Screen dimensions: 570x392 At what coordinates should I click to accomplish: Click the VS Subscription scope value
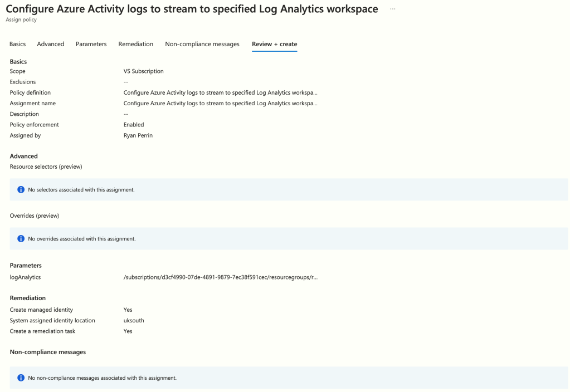point(144,71)
